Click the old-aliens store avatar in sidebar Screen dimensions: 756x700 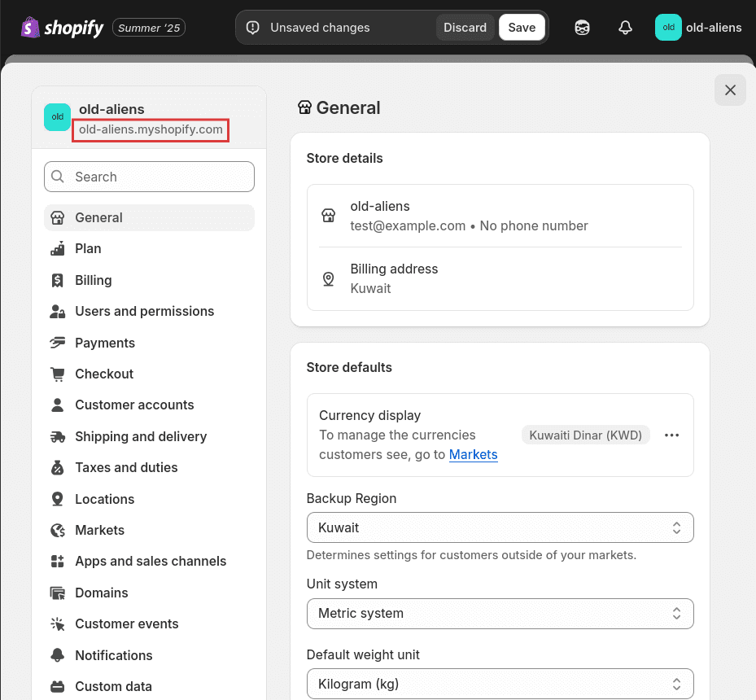coord(58,117)
